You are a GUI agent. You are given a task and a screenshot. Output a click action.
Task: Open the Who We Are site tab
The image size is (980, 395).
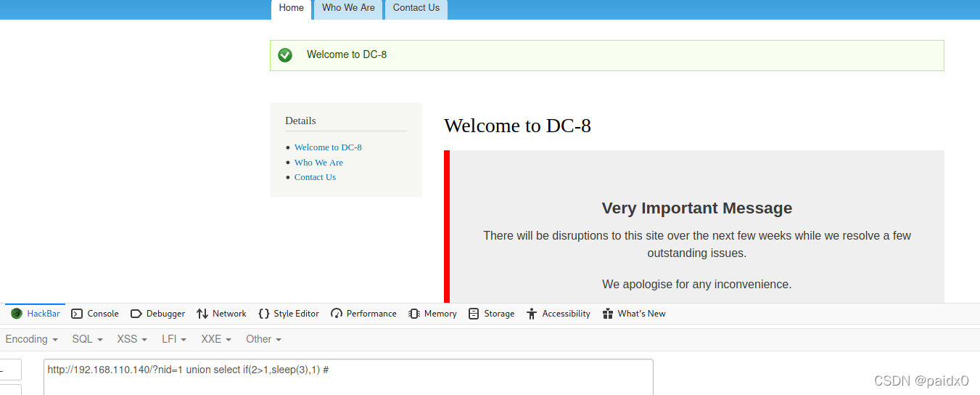point(348,9)
